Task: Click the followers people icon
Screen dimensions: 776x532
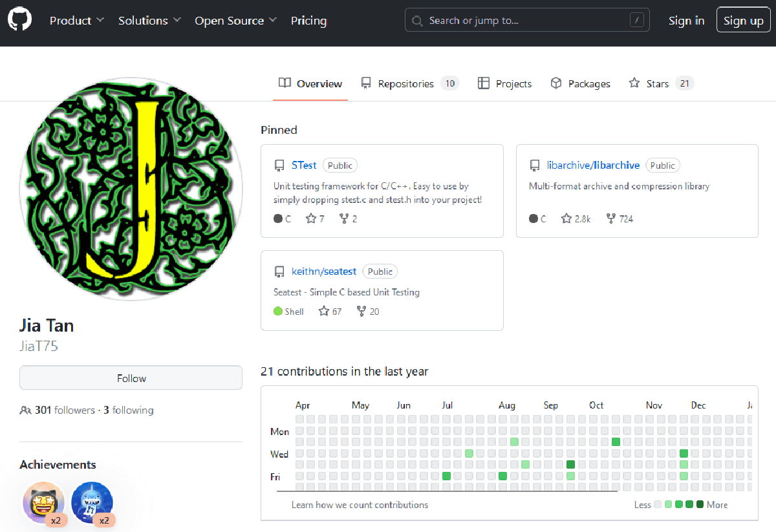Action: point(26,410)
